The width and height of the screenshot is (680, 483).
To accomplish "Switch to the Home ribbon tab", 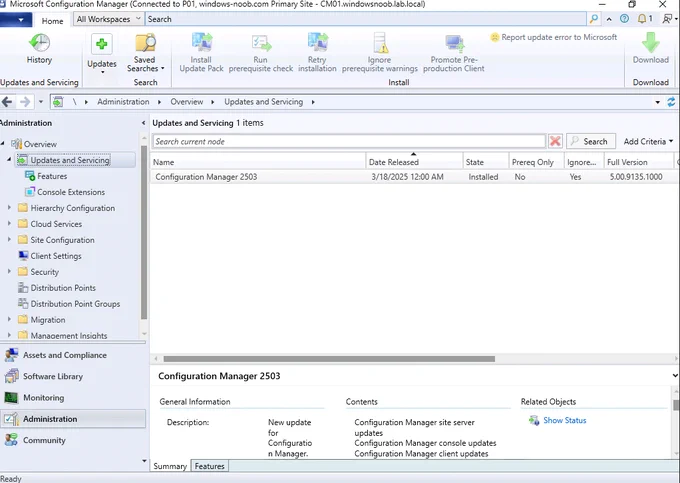I will (52, 21).
